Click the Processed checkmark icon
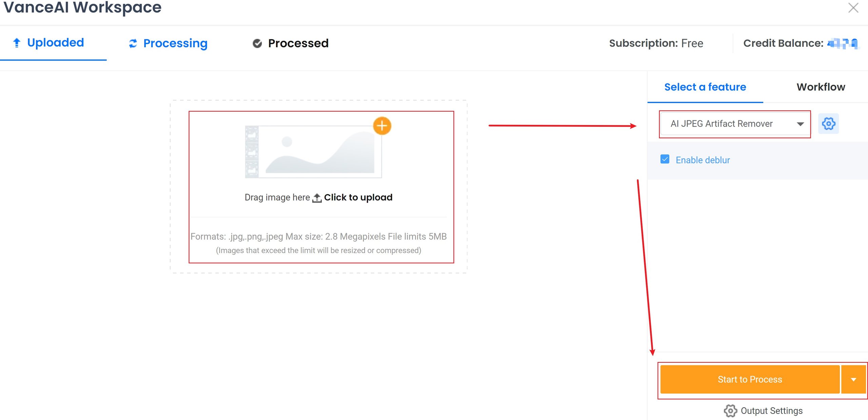This screenshot has width=868, height=420. [257, 43]
